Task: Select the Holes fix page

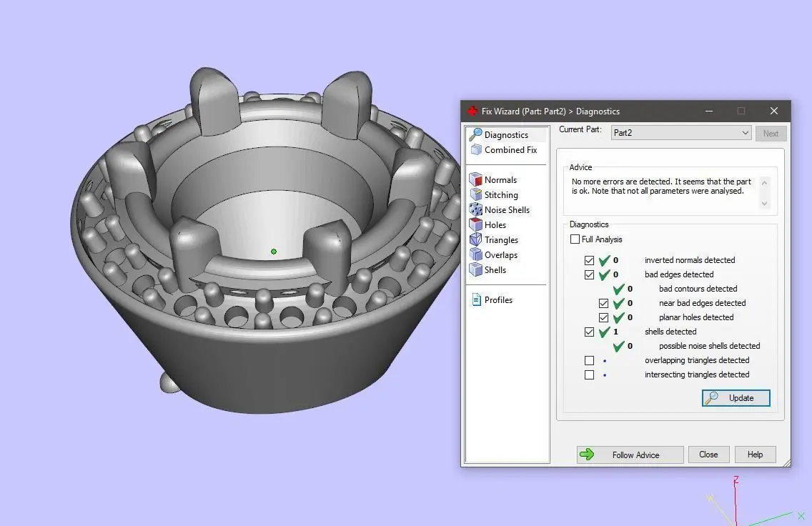Action: pyautogui.click(x=495, y=224)
